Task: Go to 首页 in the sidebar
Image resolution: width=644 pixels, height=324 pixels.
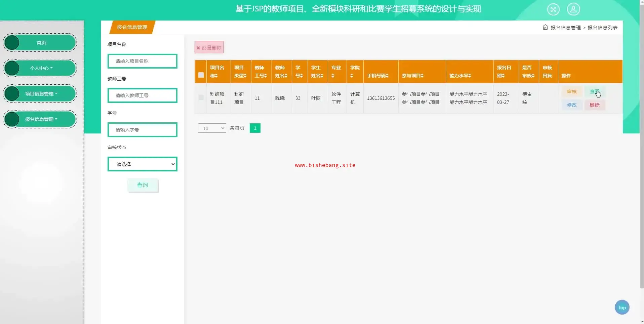Action: tap(41, 43)
